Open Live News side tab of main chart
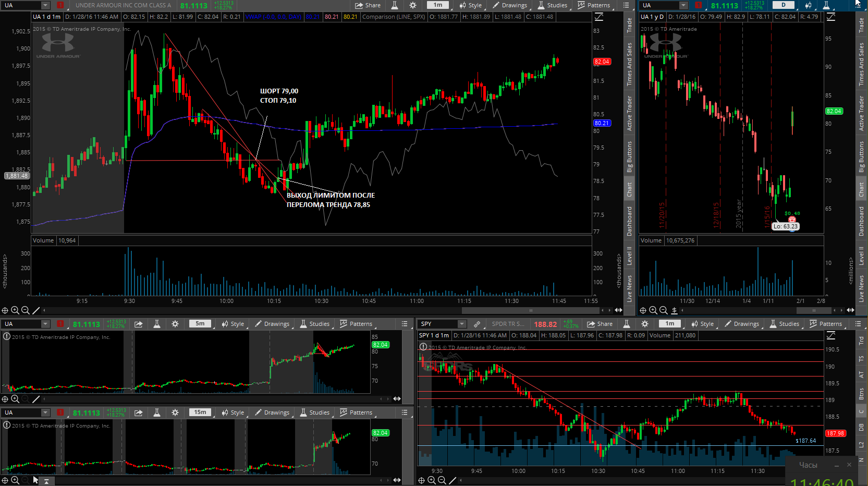 (x=629, y=288)
